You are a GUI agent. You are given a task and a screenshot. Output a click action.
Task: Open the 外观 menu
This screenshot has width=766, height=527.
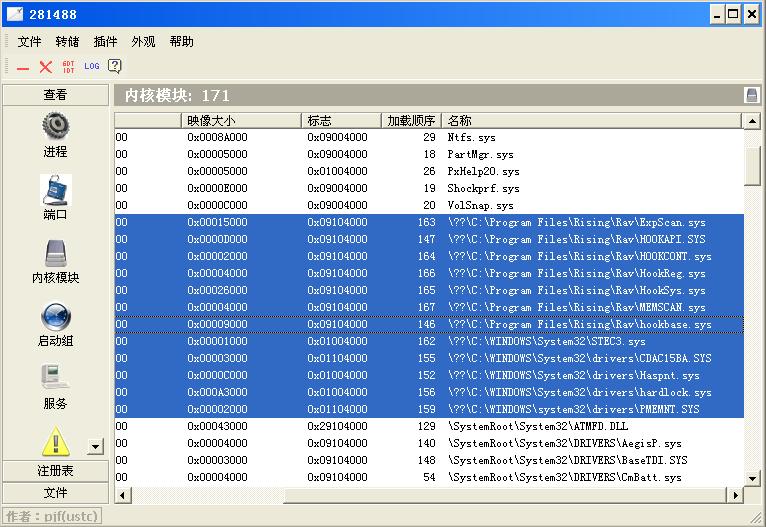tap(143, 42)
